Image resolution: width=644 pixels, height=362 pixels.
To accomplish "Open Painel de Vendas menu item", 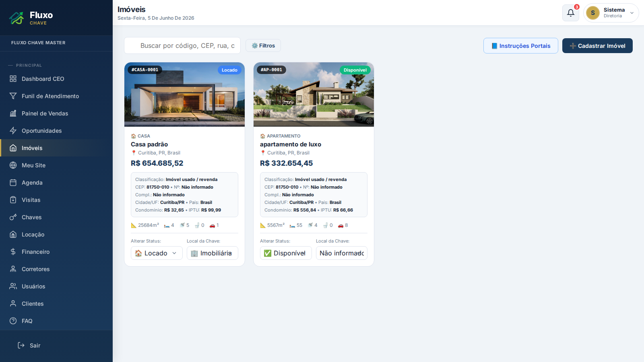I will coord(56,113).
